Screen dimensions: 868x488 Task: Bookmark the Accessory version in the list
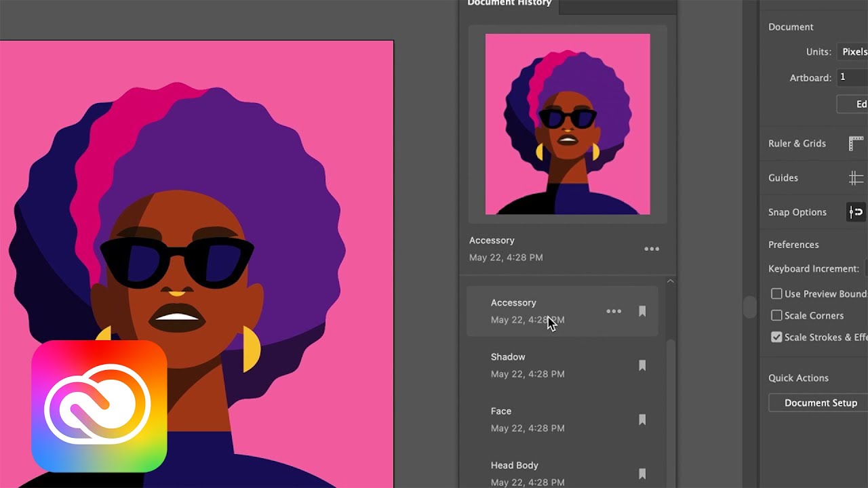pyautogui.click(x=642, y=311)
